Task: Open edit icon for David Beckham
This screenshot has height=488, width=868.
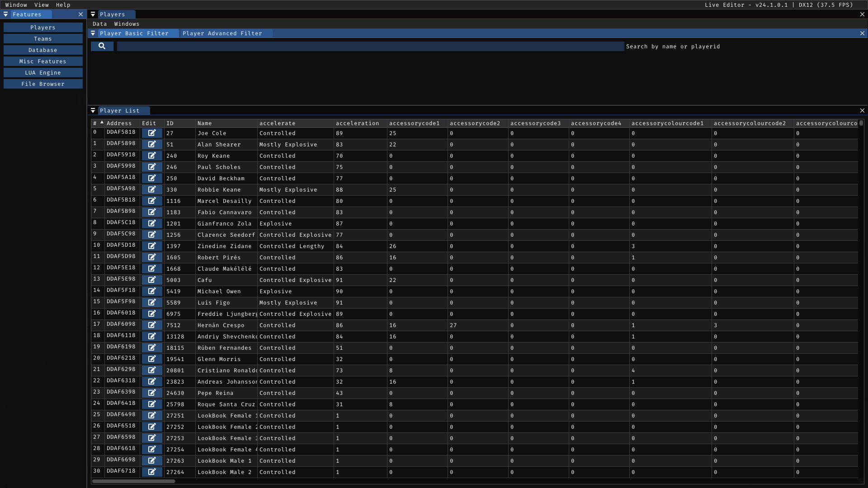Action: 152,178
